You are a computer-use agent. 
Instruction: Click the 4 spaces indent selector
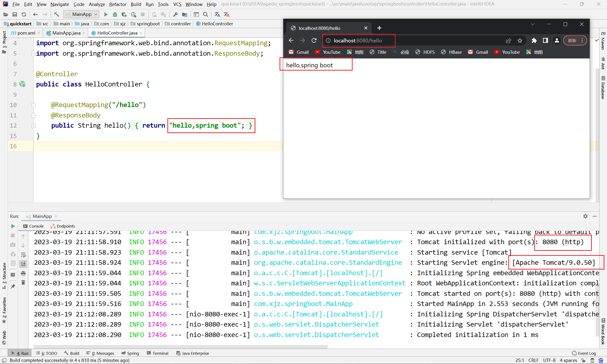[x=568, y=360]
